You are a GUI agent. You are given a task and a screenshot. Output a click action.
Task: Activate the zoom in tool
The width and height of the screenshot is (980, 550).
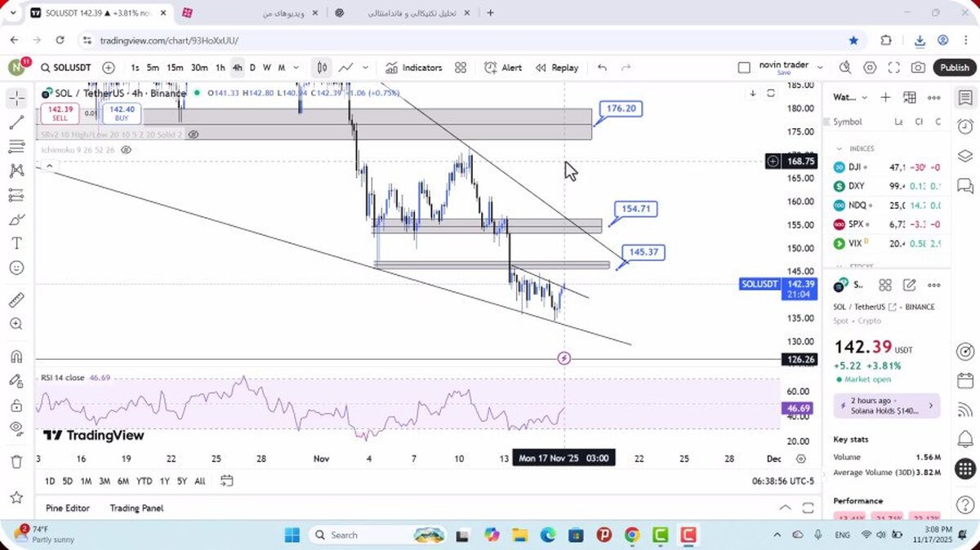click(16, 324)
